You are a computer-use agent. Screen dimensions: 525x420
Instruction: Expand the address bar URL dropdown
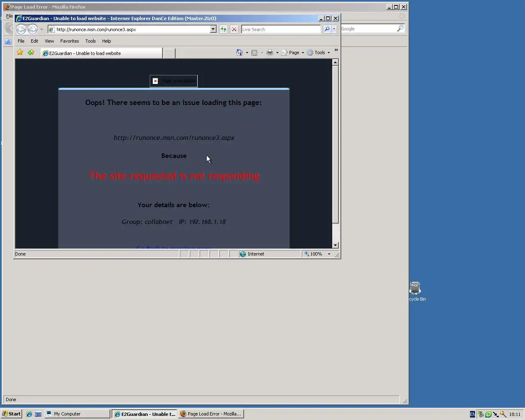click(x=213, y=29)
